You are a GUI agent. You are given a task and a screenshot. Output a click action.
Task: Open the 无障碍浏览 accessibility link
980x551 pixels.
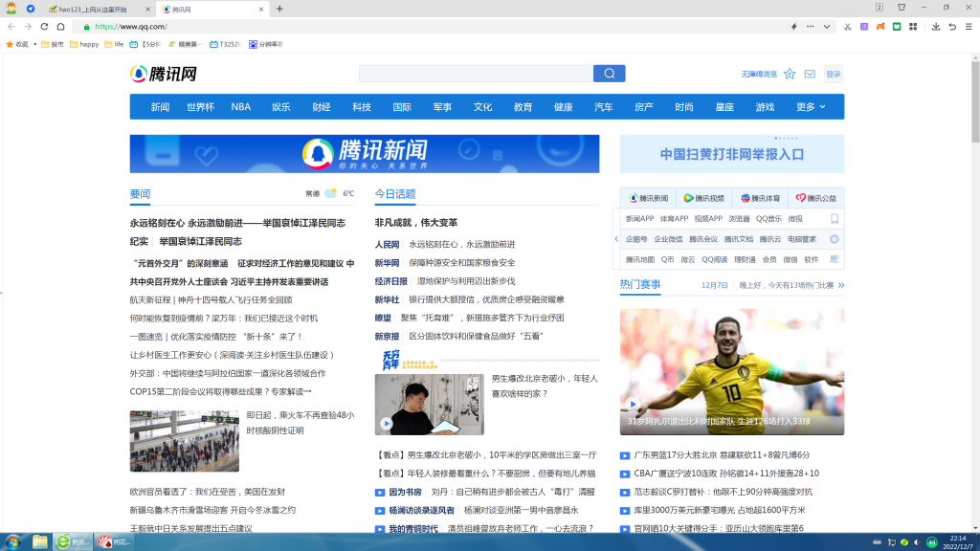point(758,74)
